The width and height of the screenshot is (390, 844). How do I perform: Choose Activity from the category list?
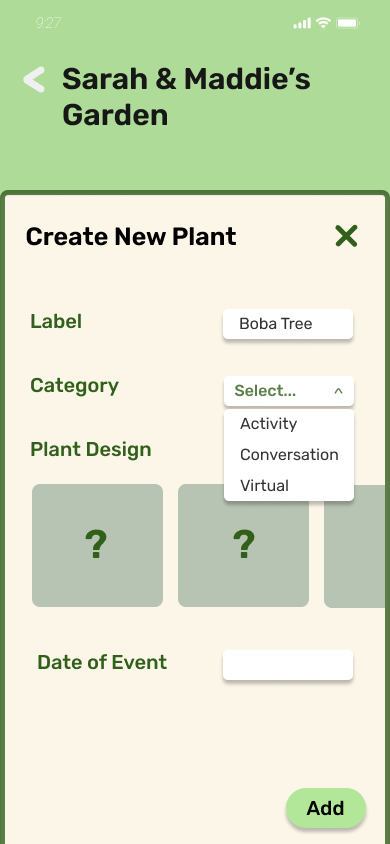[x=268, y=424]
